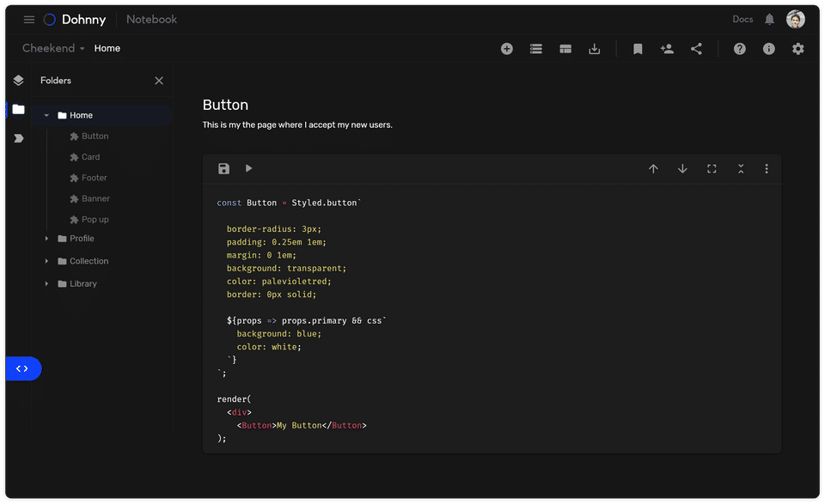Click the save icon in code cell
The width and height of the screenshot is (825, 504).
tap(223, 169)
